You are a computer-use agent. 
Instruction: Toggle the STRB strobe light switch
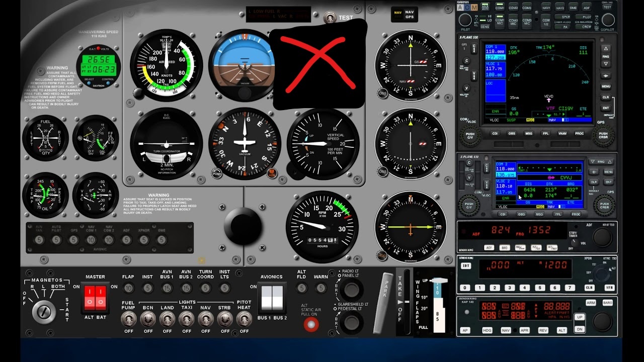click(x=225, y=318)
